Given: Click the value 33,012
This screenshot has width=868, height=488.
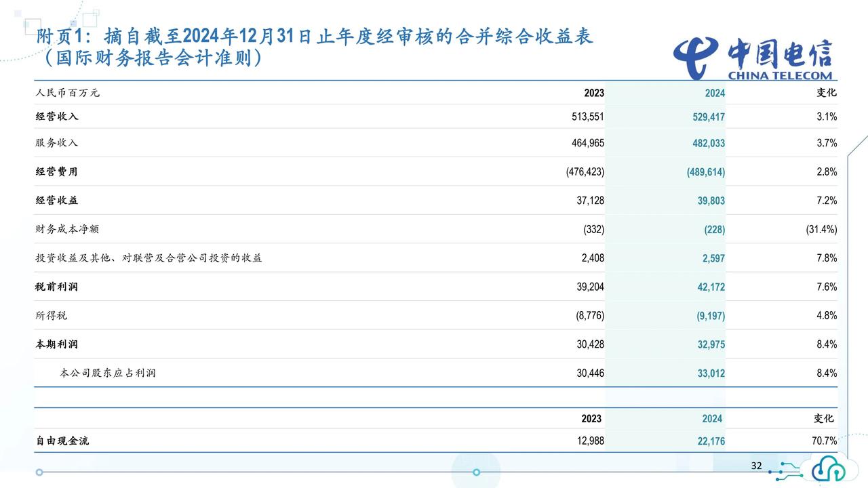Looking at the screenshot, I should coord(711,373).
